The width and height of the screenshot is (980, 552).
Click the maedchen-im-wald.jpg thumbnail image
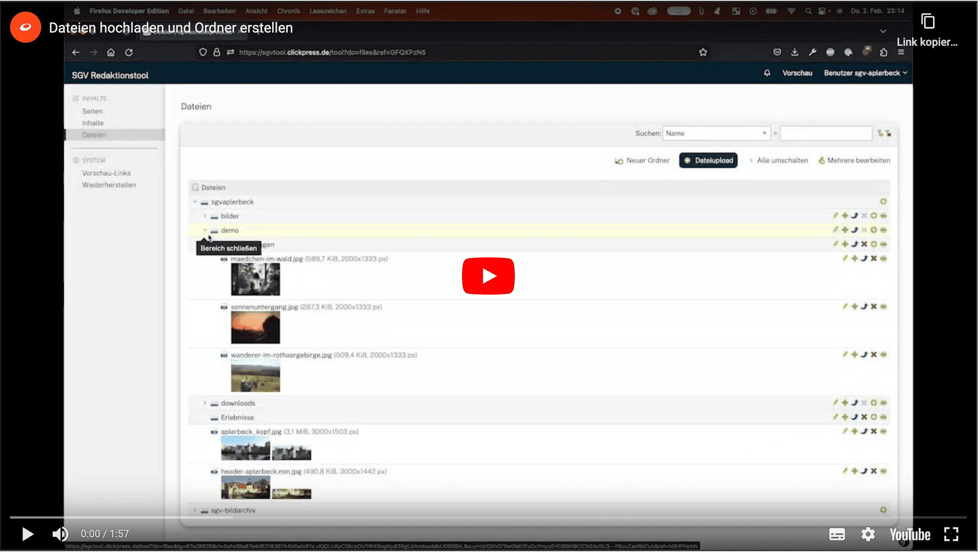(x=255, y=279)
